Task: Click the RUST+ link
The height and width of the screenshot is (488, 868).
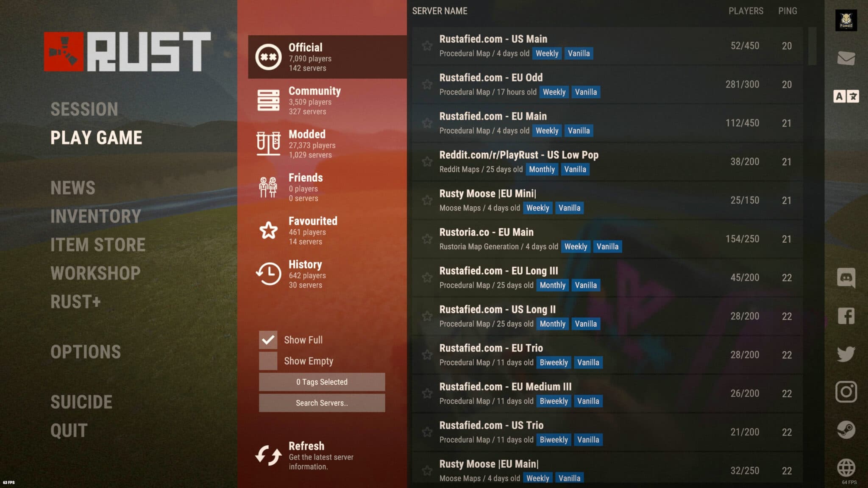Action: [x=76, y=300]
